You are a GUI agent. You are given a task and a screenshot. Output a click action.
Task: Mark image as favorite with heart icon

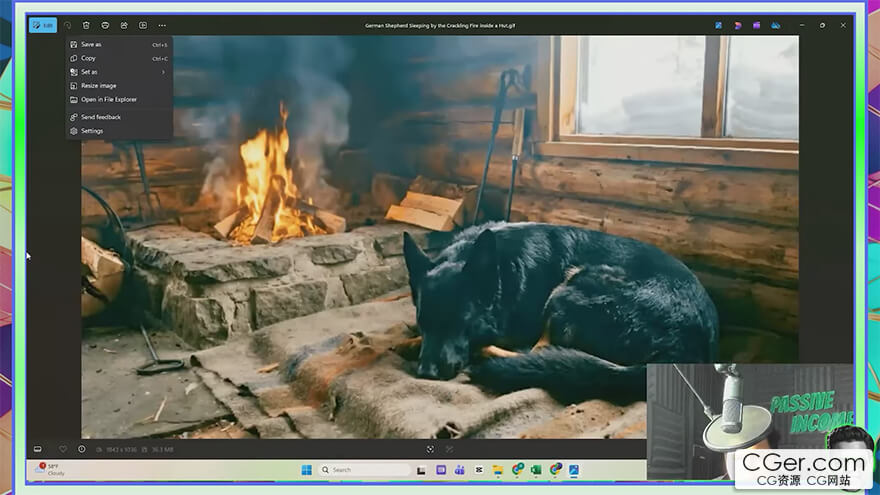(x=63, y=449)
